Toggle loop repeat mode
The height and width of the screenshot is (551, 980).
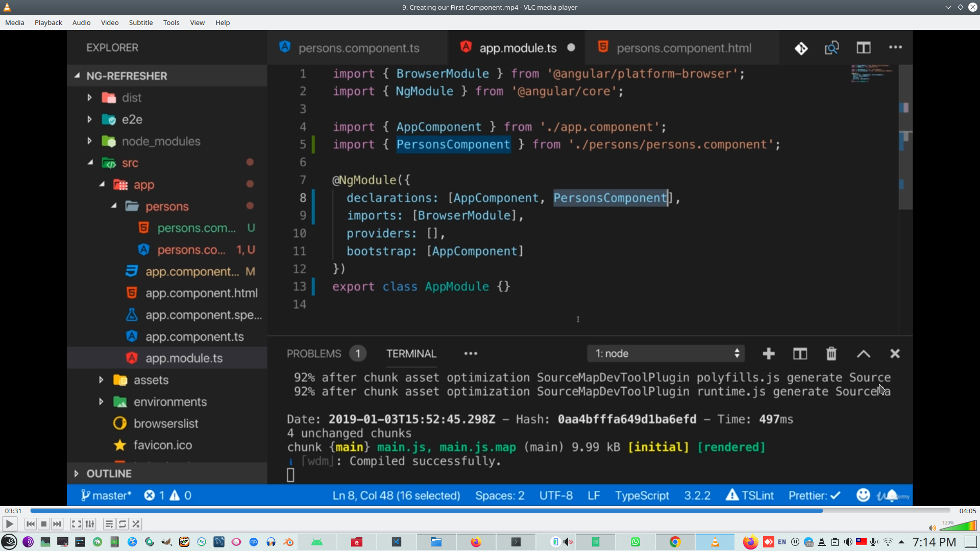tap(122, 524)
